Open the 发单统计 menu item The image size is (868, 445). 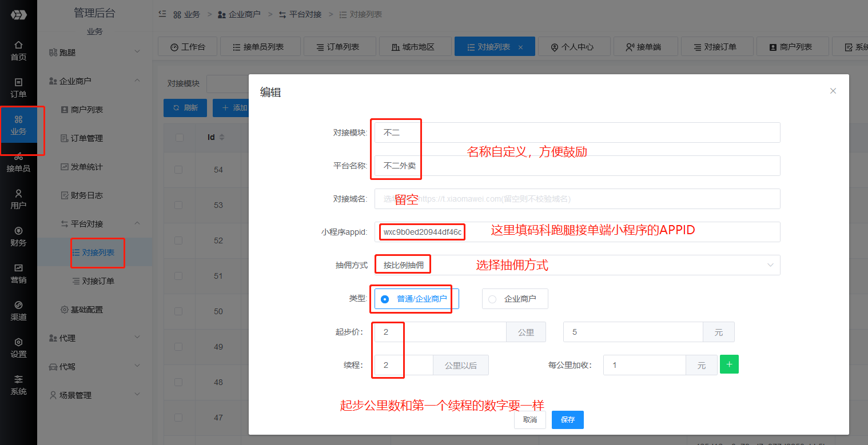coord(95,167)
